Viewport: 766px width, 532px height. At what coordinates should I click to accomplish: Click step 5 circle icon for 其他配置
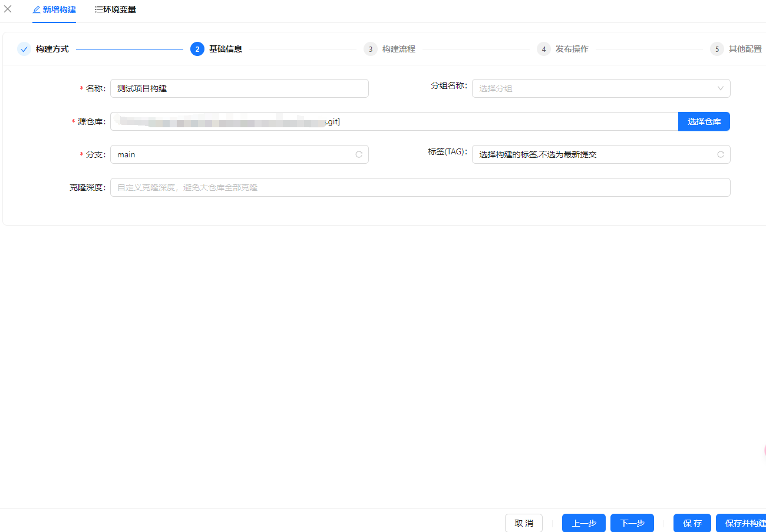717,49
